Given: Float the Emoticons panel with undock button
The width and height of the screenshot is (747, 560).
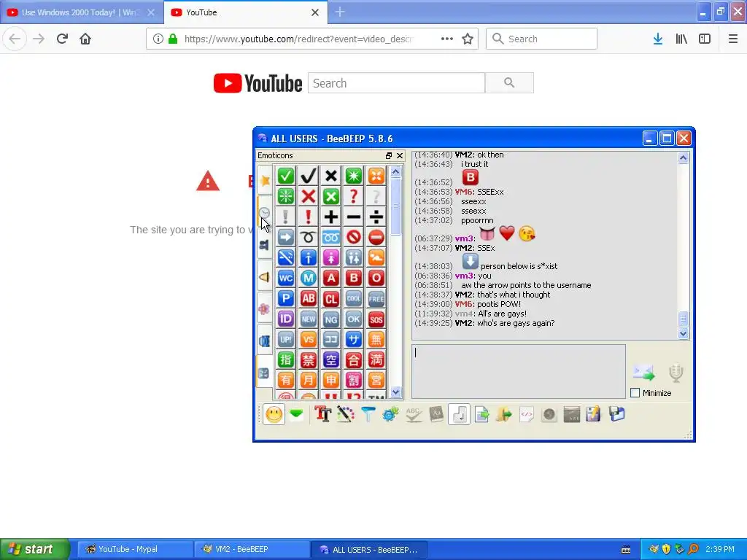Looking at the screenshot, I should [x=389, y=156].
